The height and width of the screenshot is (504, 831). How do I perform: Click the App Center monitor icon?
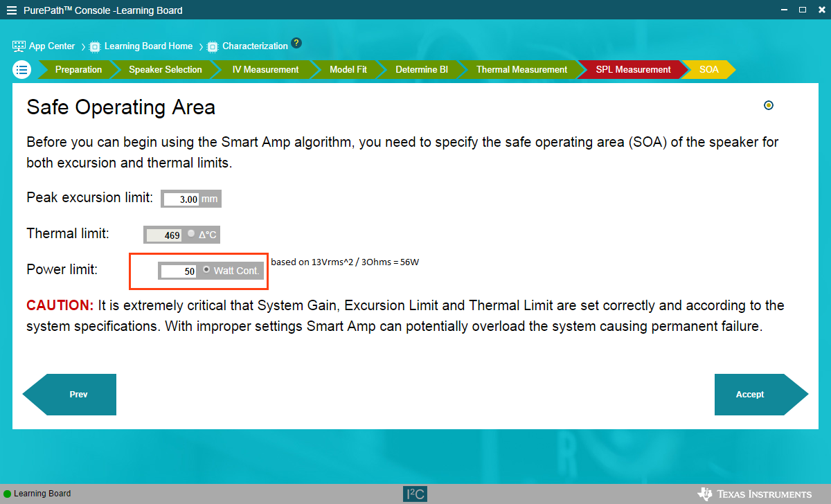coord(19,46)
